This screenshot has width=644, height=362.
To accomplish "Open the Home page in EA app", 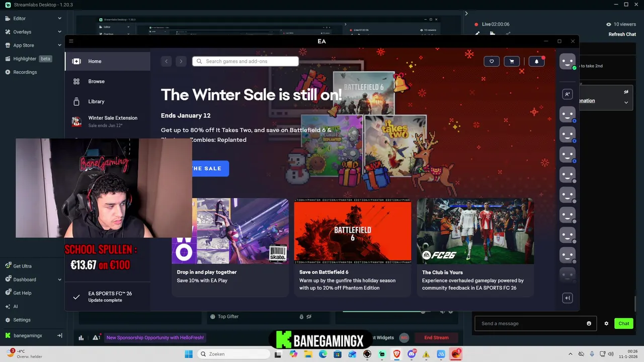I will tap(108, 61).
